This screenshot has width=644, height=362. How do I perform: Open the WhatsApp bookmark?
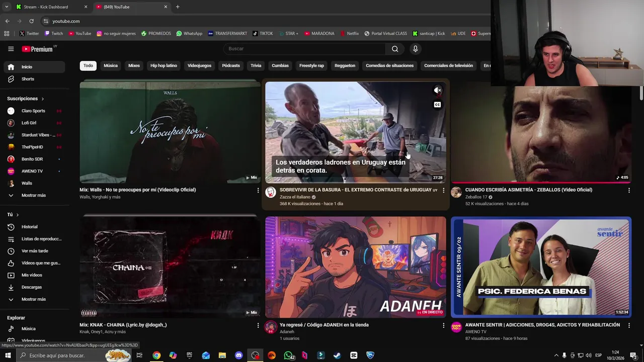[x=189, y=34]
